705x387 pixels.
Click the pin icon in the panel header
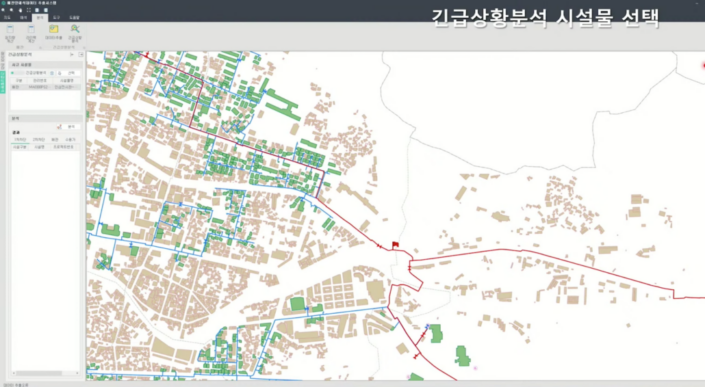click(71, 54)
